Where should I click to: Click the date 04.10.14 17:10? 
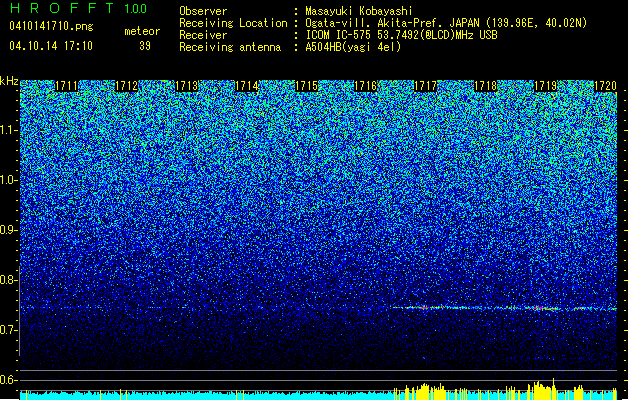[x=51, y=46]
